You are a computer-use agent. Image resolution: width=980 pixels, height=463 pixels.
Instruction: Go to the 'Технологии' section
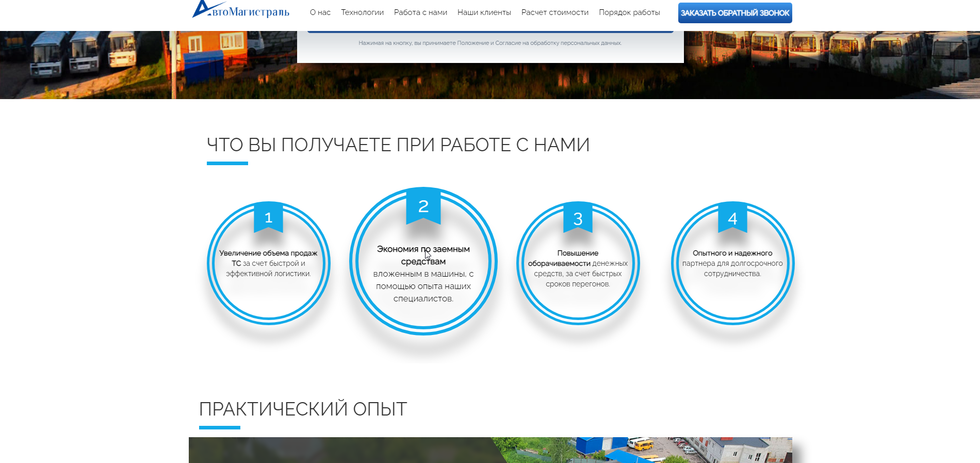(x=362, y=12)
